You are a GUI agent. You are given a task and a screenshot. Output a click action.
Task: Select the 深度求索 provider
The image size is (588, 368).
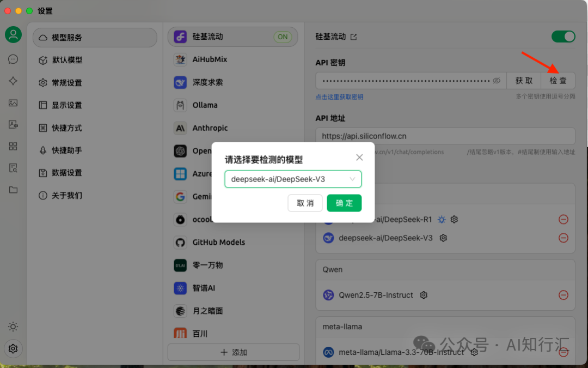(233, 82)
